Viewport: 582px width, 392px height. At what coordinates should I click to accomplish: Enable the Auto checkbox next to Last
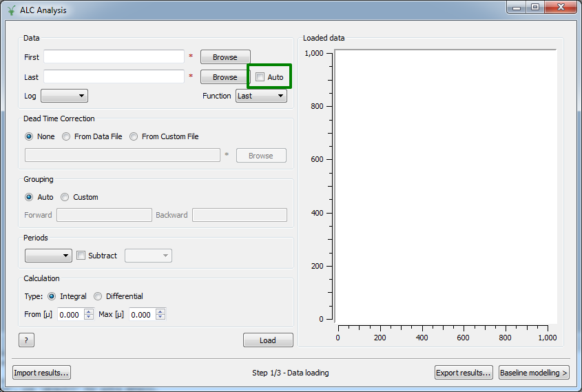point(260,77)
